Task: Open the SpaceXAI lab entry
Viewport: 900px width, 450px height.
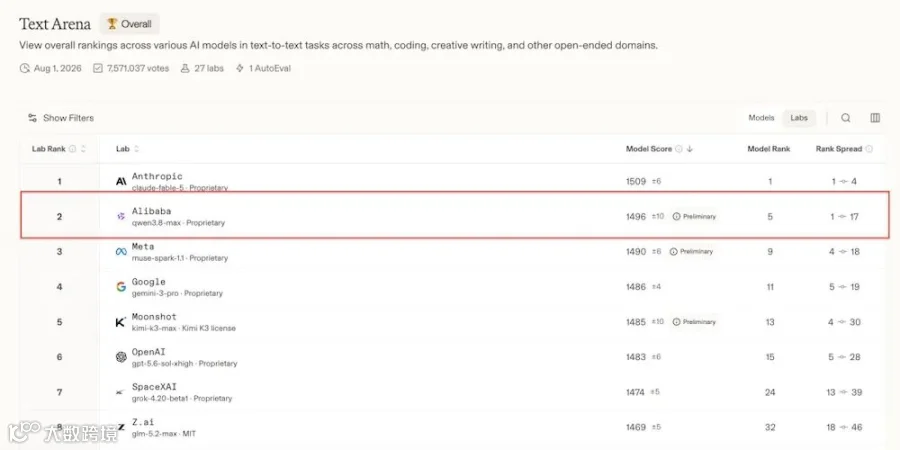Action: [154, 387]
